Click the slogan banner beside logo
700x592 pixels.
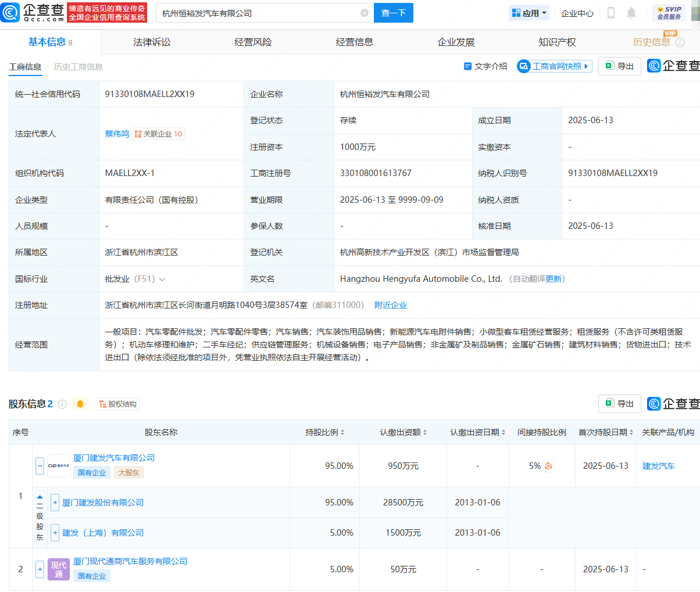click(x=108, y=13)
